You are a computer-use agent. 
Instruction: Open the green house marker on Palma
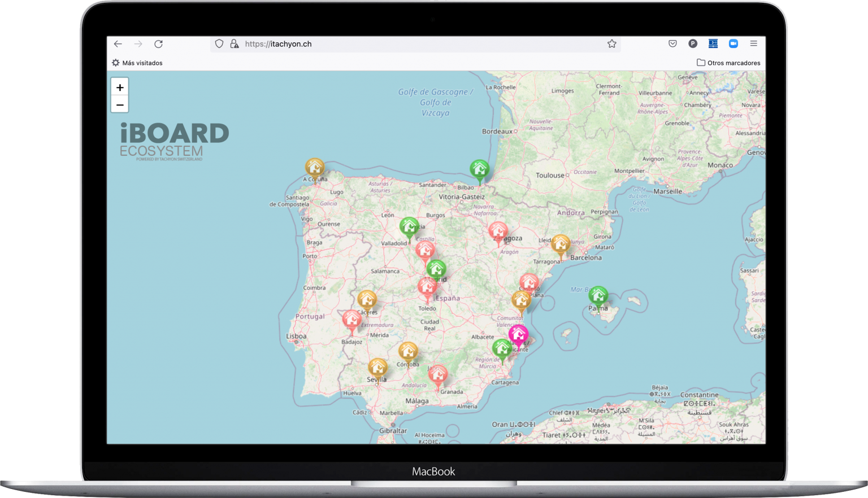point(598,295)
